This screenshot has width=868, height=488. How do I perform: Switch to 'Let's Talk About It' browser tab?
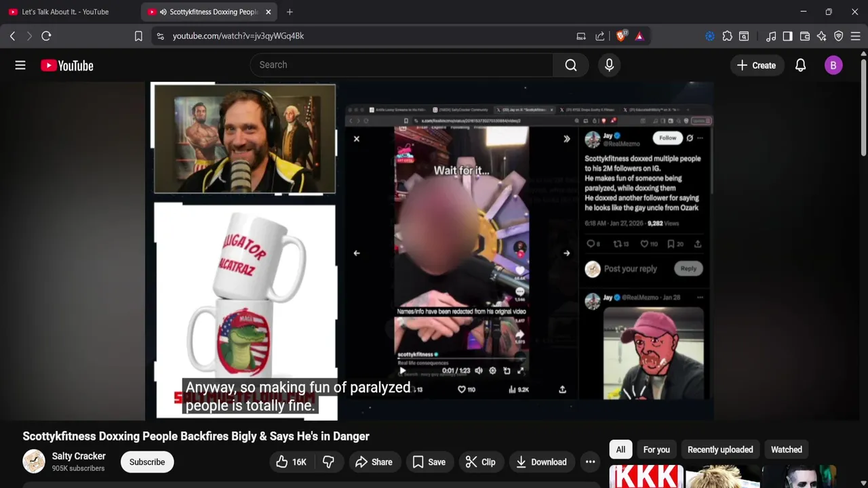[x=65, y=12]
